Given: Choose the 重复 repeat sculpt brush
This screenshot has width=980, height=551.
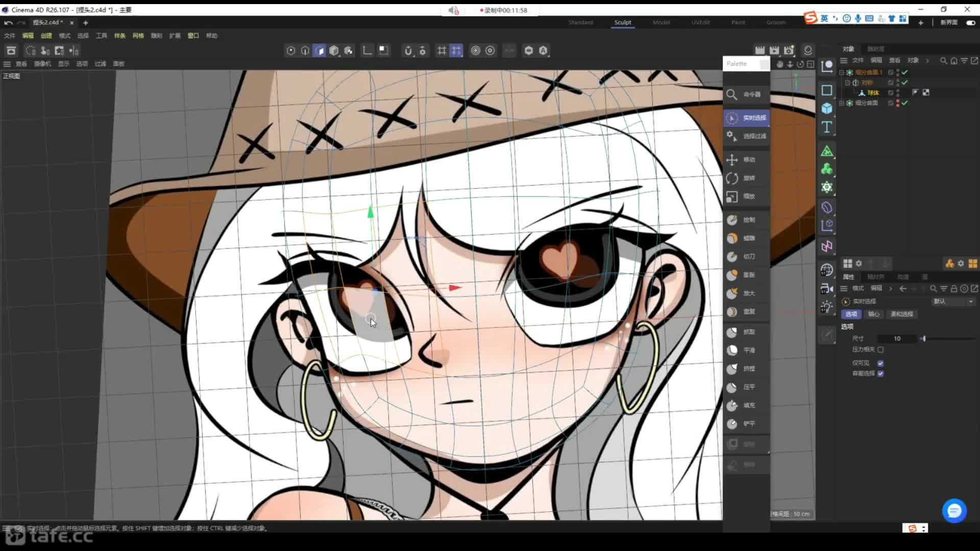Looking at the screenshot, I should (x=746, y=312).
